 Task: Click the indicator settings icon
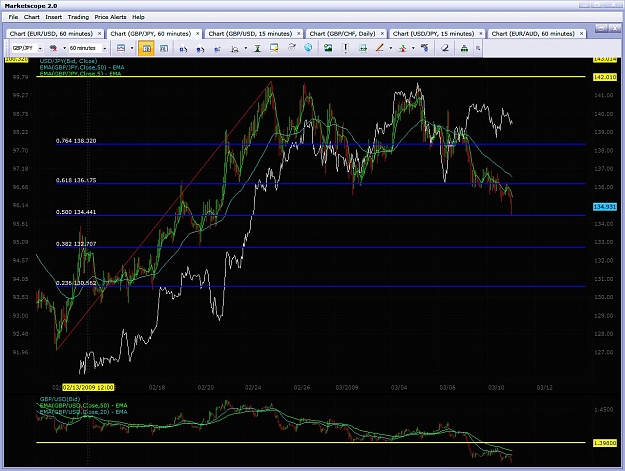pos(425,48)
